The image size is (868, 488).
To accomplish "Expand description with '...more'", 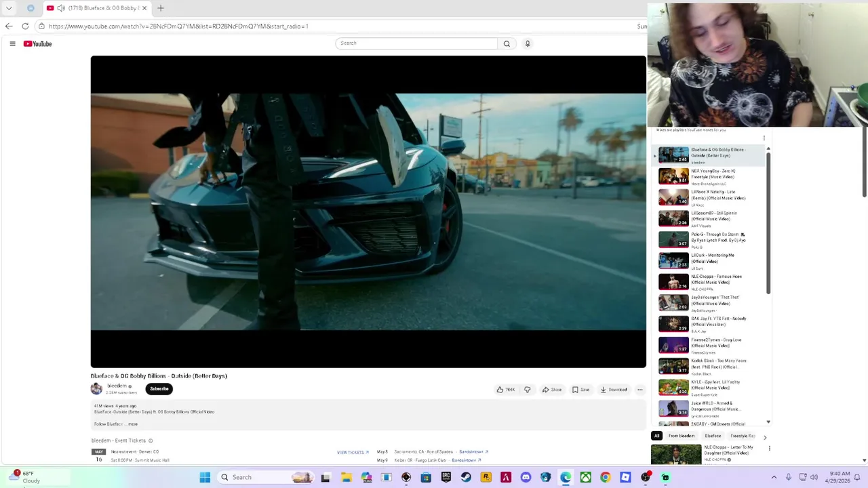I will (x=132, y=424).
